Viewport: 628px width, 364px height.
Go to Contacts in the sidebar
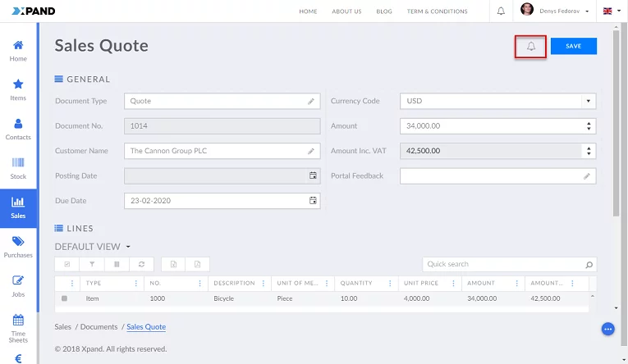[18, 129]
